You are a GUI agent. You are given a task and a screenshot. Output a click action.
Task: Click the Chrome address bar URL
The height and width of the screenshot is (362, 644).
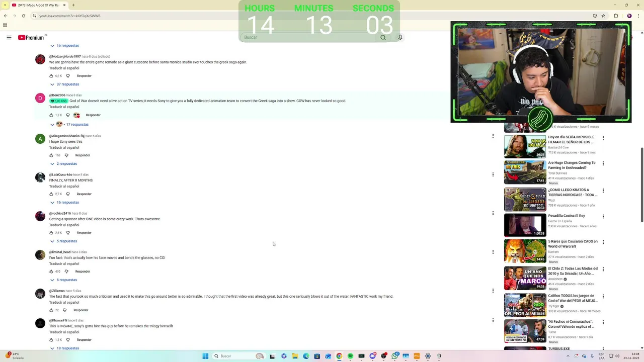coord(70,16)
